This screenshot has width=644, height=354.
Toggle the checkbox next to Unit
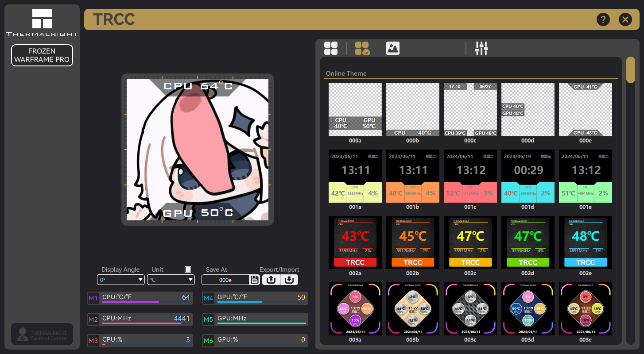coord(188,269)
